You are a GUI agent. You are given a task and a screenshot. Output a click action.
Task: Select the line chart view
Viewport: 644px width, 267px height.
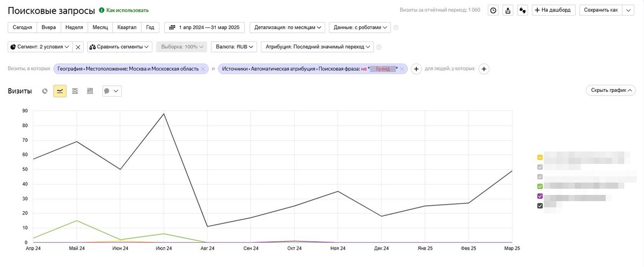pos(60,91)
